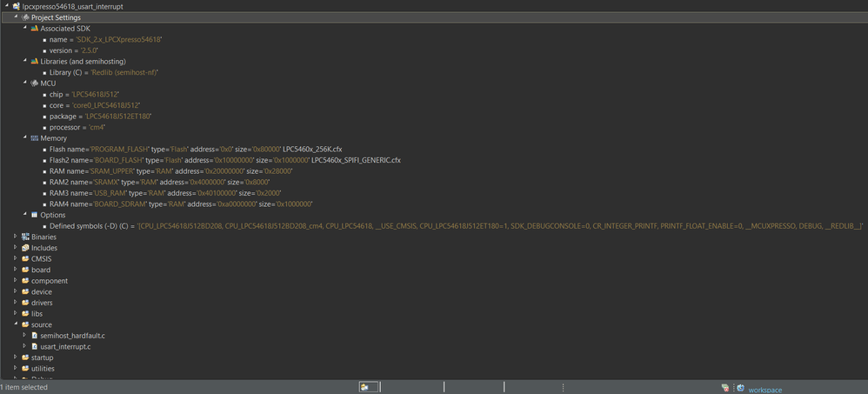This screenshot has height=394, width=868.
Task: Click the status bar icon left of workspace
Action: pyautogui.click(x=724, y=388)
